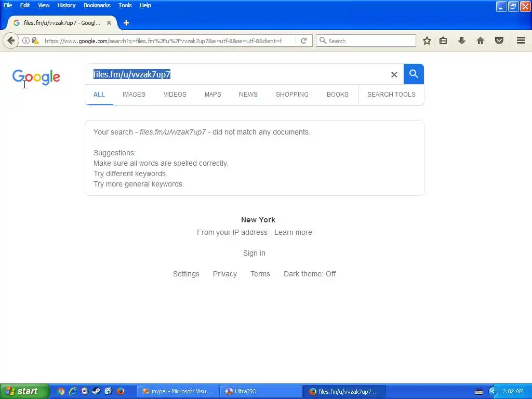Reload the page with the refresh icon
Screen dimensions: 532x399
click(x=303, y=41)
